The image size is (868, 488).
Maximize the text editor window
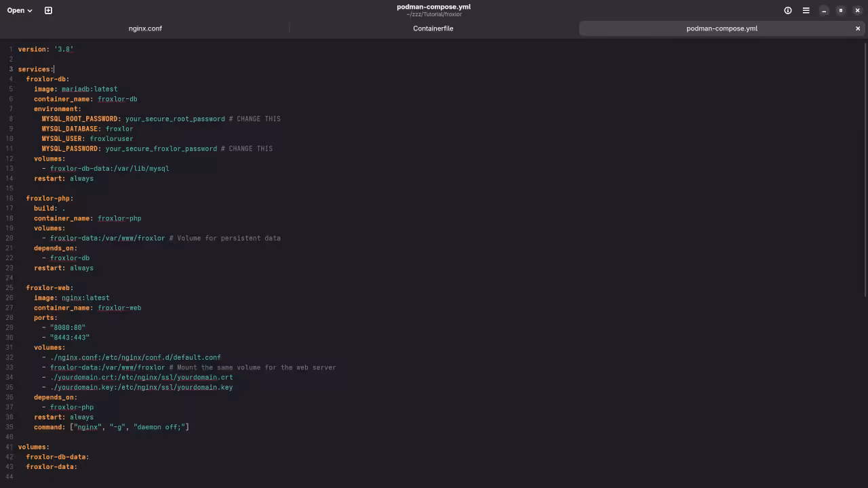tap(841, 10)
